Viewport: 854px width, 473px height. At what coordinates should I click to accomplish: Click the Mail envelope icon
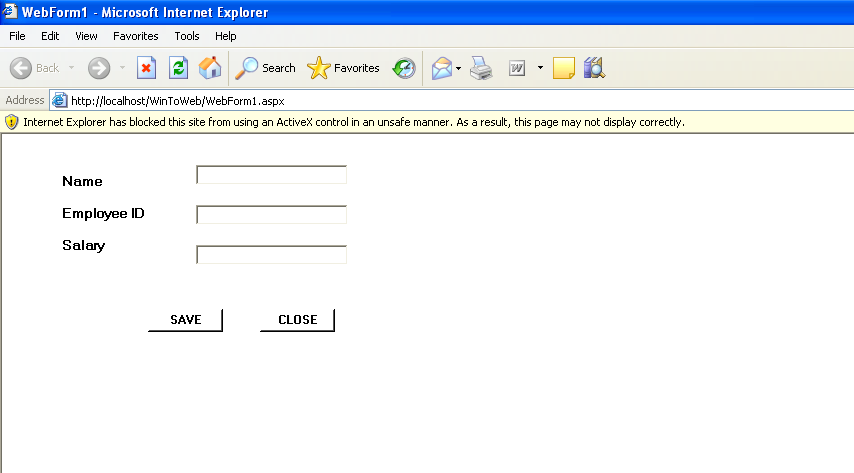click(x=442, y=68)
